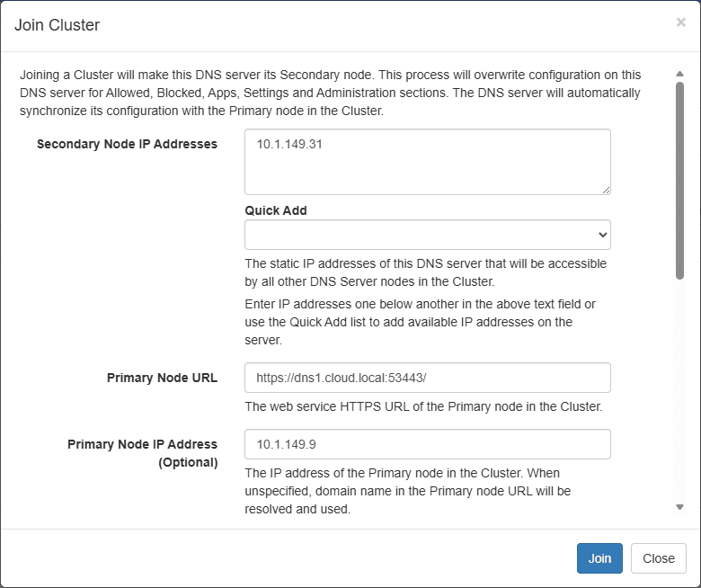Close the Join Cluster dialog with X
The image size is (701, 588).
(680, 22)
